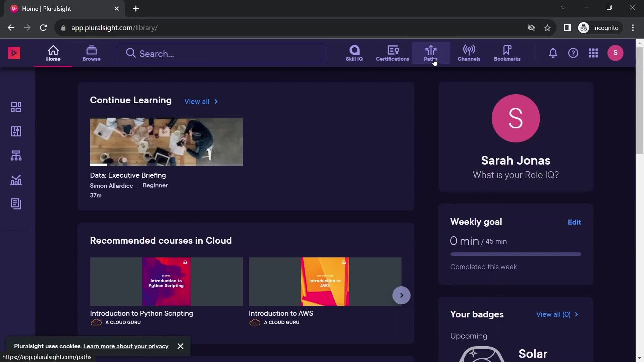Show next recommended Cloud courses arrow

tap(401, 295)
